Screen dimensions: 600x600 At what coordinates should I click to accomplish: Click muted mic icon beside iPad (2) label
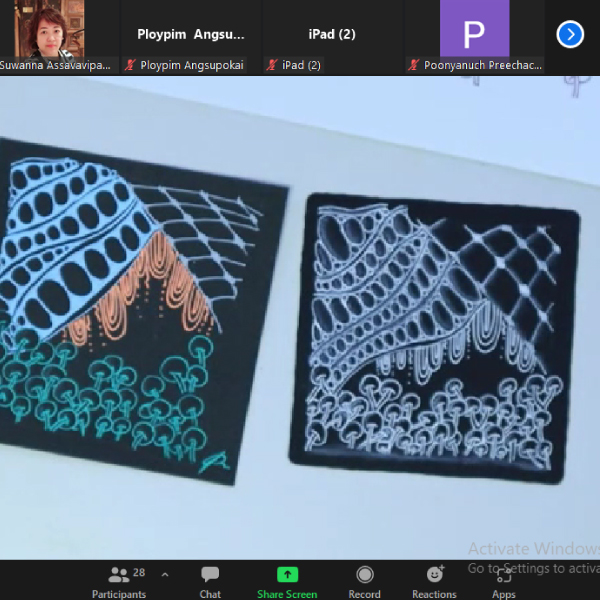tap(272, 65)
